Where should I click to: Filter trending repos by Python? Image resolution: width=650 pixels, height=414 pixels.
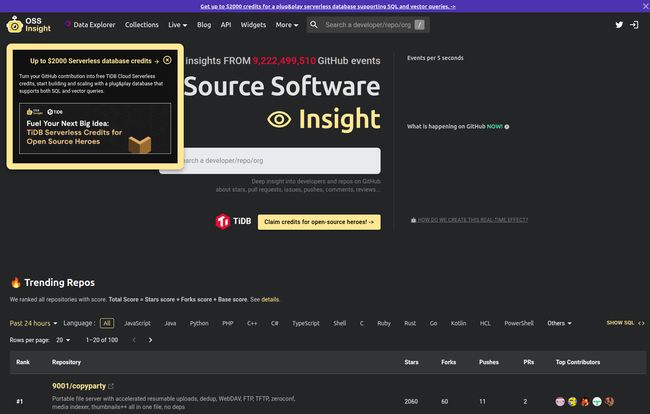point(199,323)
